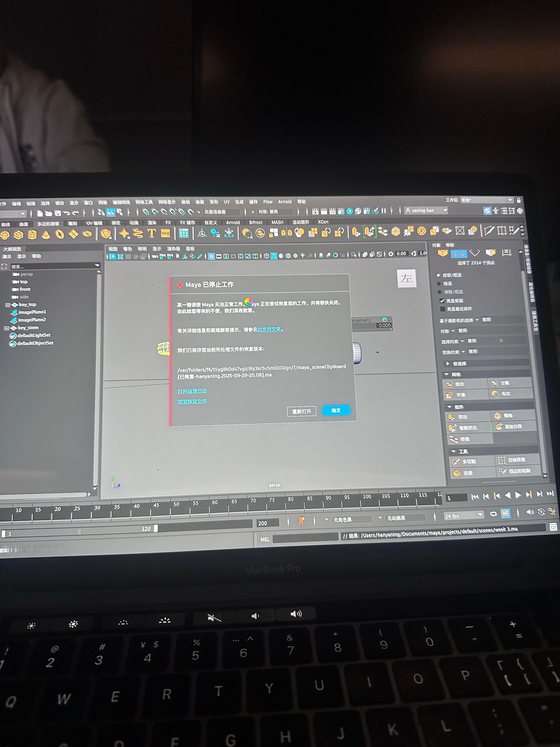
Task: Expand the key_top node in the outliner
Action: pos(8,305)
